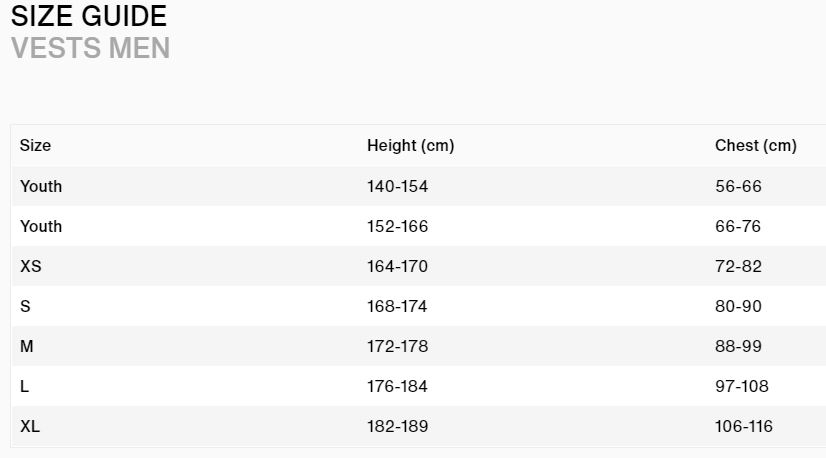Click the 172-178 height value
The image size is (826, 458).
pos(397,346)
